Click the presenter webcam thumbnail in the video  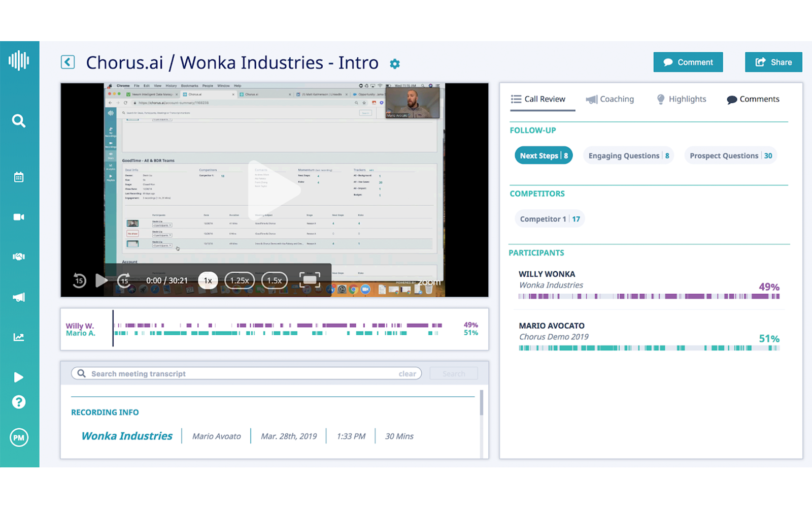click(413, 103)
